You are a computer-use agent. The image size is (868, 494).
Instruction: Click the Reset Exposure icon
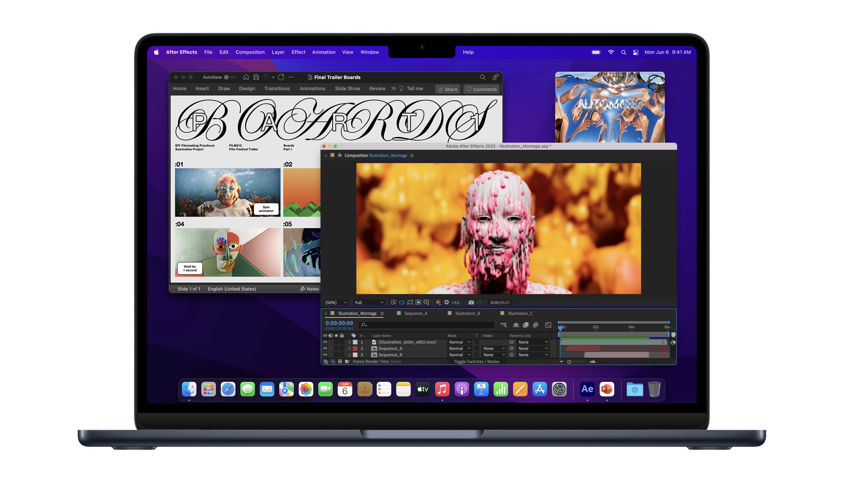[446, 303]
